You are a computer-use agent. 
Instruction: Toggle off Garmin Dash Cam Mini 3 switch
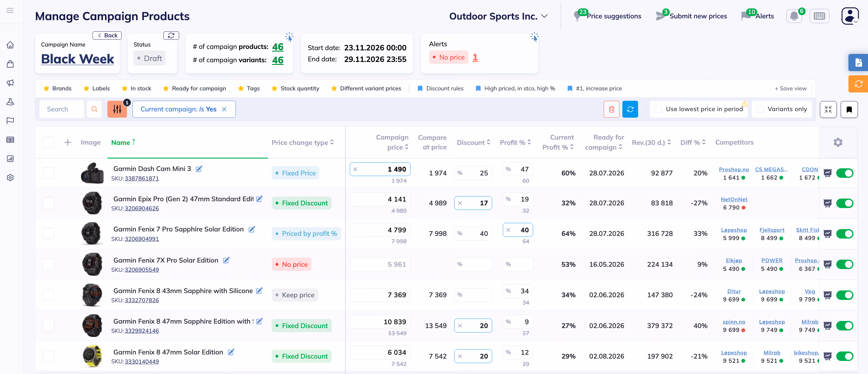tap(844, 173)
